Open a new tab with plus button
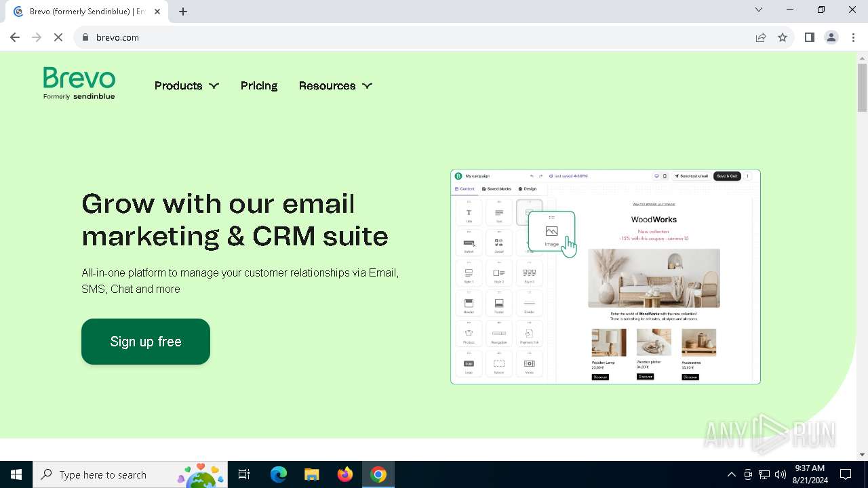Image resolution: width=868 pixels, height=488 pixels. click(183, 12)
